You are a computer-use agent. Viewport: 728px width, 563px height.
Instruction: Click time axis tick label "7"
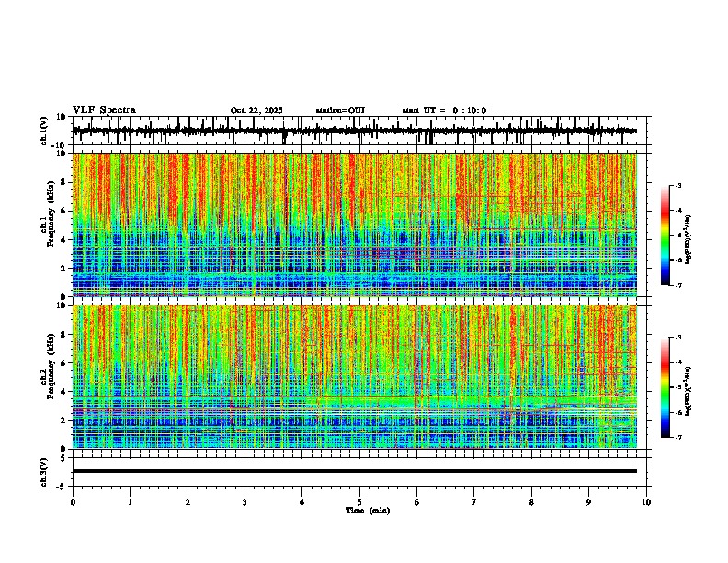click(x=474, y=502)
